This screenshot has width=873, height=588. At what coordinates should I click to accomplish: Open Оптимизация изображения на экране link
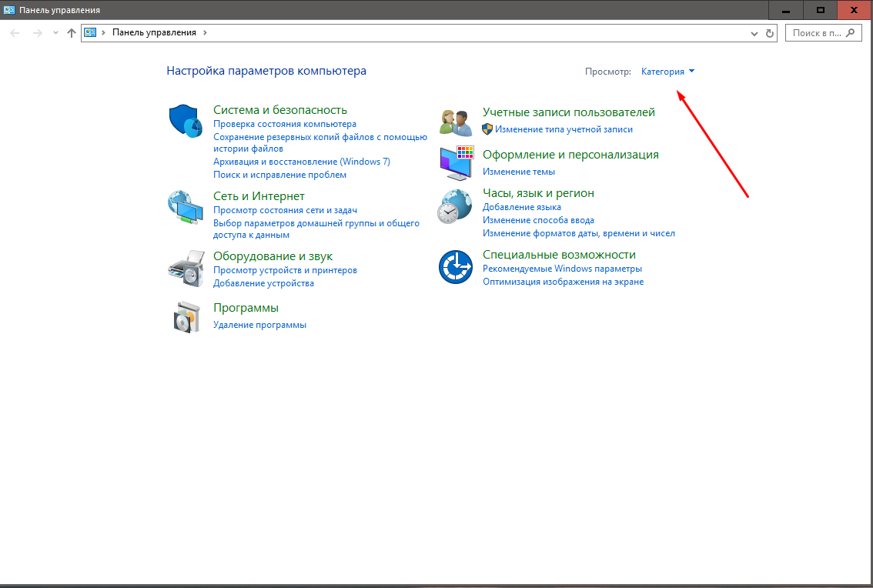[563, 282]
